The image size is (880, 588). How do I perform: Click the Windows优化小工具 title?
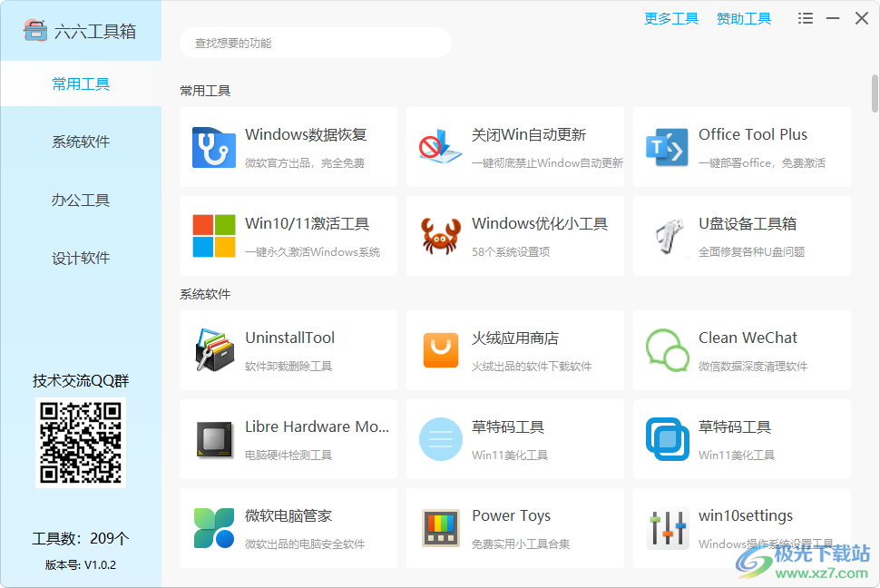pyautogui.click(x=539, y=223)
